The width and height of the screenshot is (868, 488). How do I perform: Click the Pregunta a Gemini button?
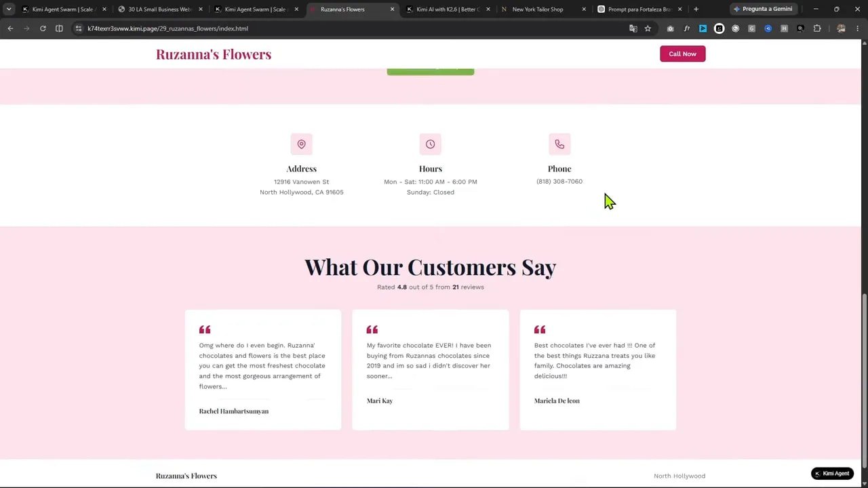763,9
